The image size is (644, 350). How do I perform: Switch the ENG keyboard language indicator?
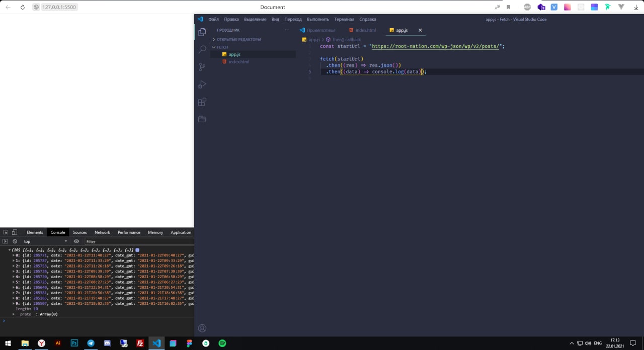coord(598,343)
